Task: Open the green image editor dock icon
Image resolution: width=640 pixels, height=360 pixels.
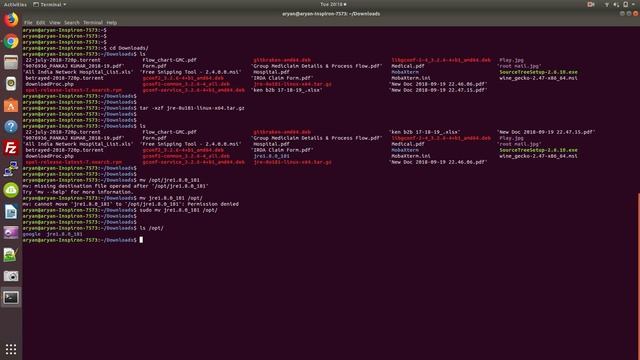Action: pos(11,255)
